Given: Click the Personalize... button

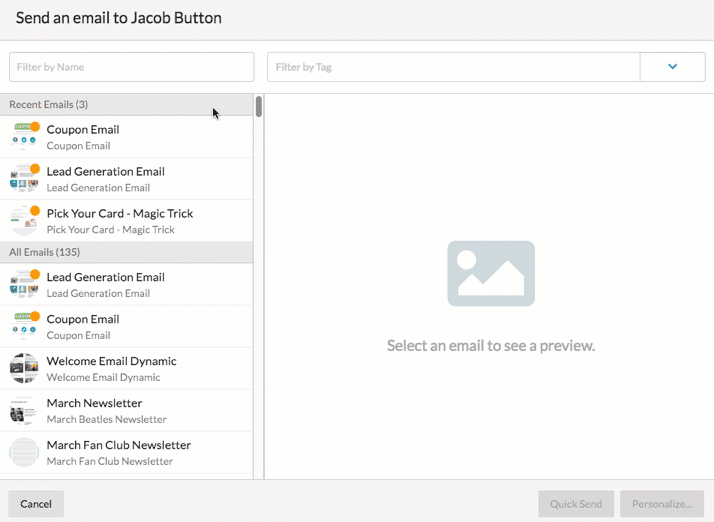Looking at the screenshot, I should [661, 504].
